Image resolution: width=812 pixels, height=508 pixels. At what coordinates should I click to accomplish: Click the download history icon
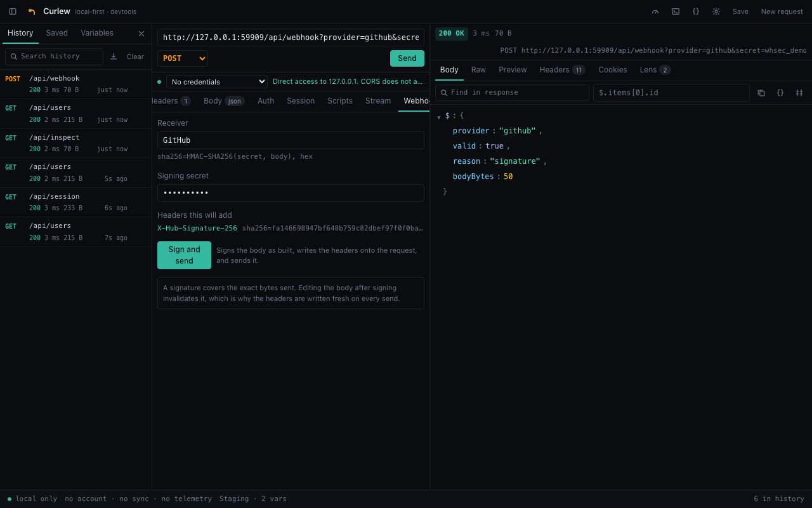pos(114,57)
